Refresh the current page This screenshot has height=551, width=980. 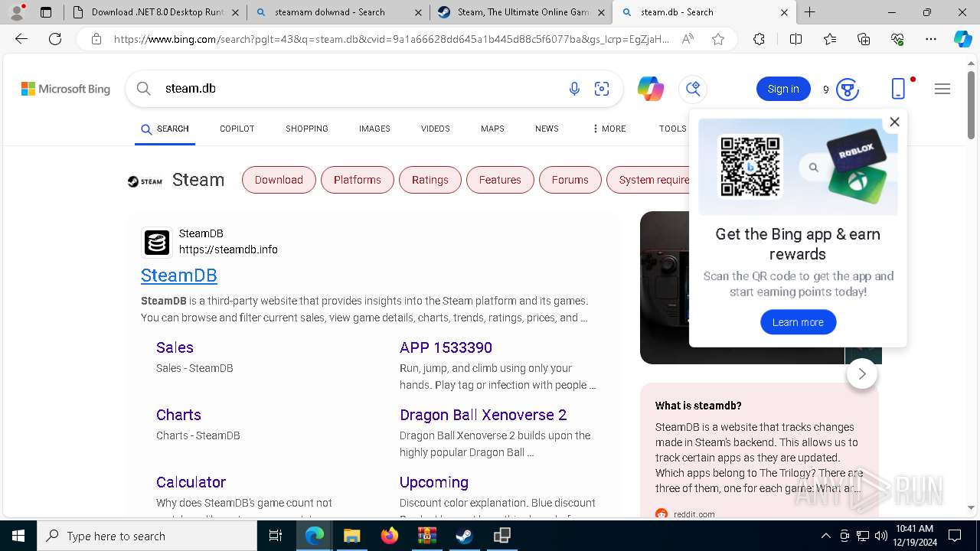[55, 39]
